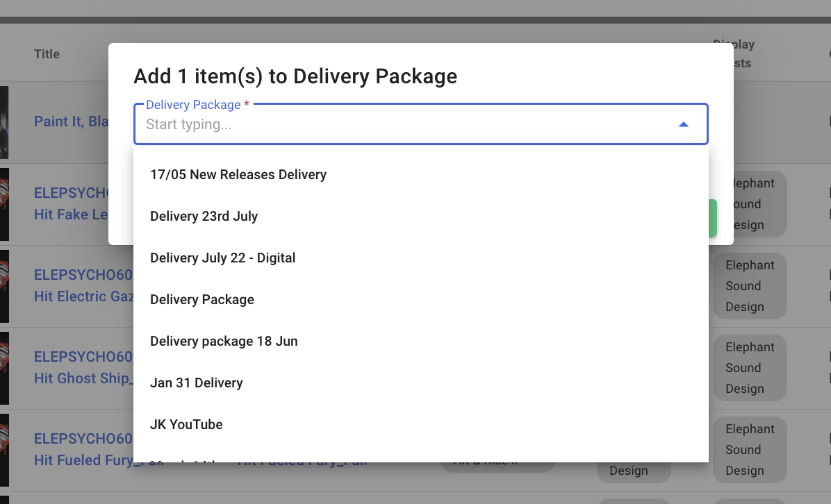Click the Paint It track artwork thumbnail
The height and width of the screenshot is (504, 831).
(4, 123)
